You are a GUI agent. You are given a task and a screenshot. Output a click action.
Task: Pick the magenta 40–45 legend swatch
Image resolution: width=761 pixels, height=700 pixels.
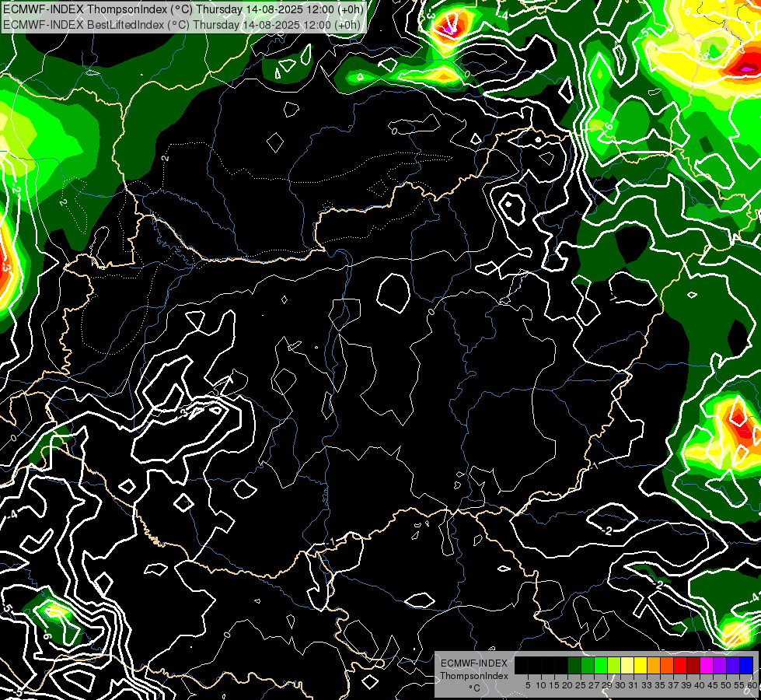point(707,665)
